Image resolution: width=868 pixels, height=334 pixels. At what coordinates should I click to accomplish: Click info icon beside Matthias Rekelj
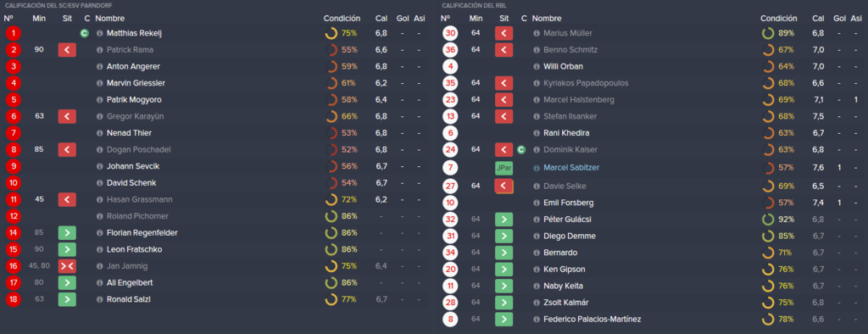100,33
